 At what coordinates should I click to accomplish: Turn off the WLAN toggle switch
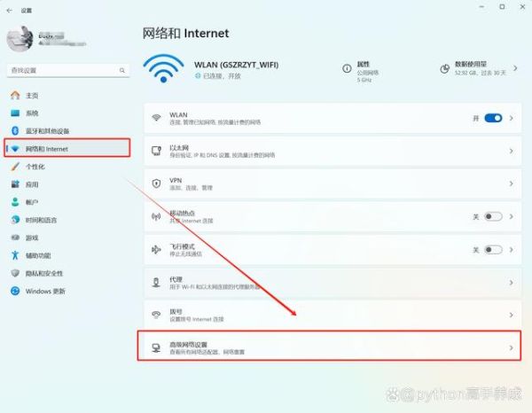[x=493, y=117]
